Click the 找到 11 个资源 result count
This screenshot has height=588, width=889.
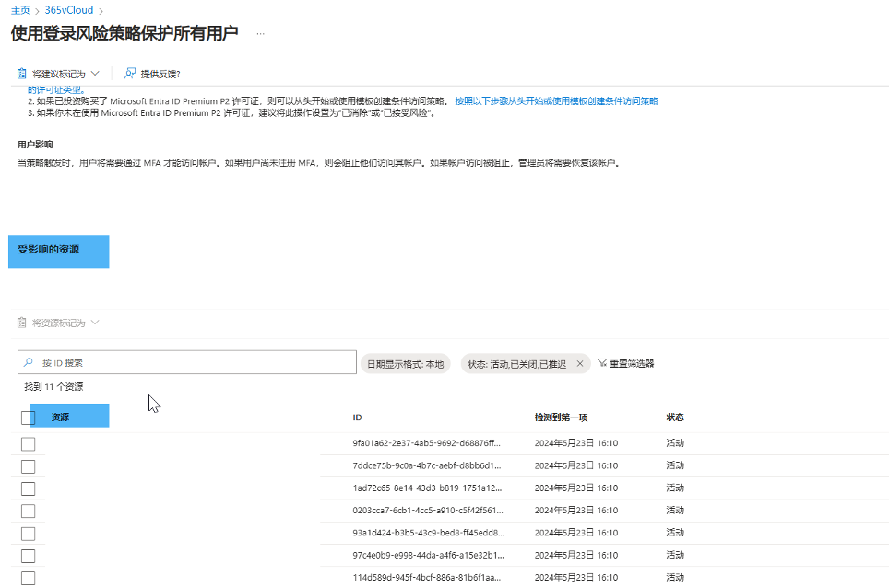click(53, 387)
